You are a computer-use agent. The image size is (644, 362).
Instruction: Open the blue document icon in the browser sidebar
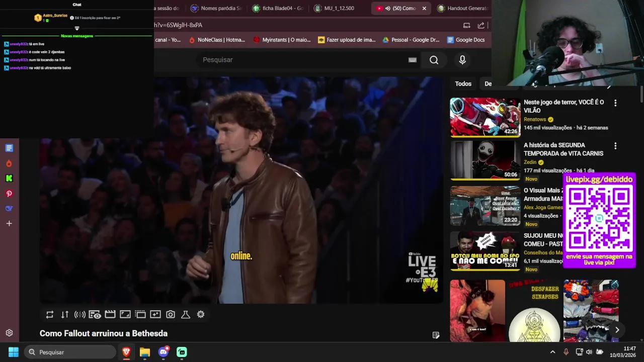pos(9,148)
